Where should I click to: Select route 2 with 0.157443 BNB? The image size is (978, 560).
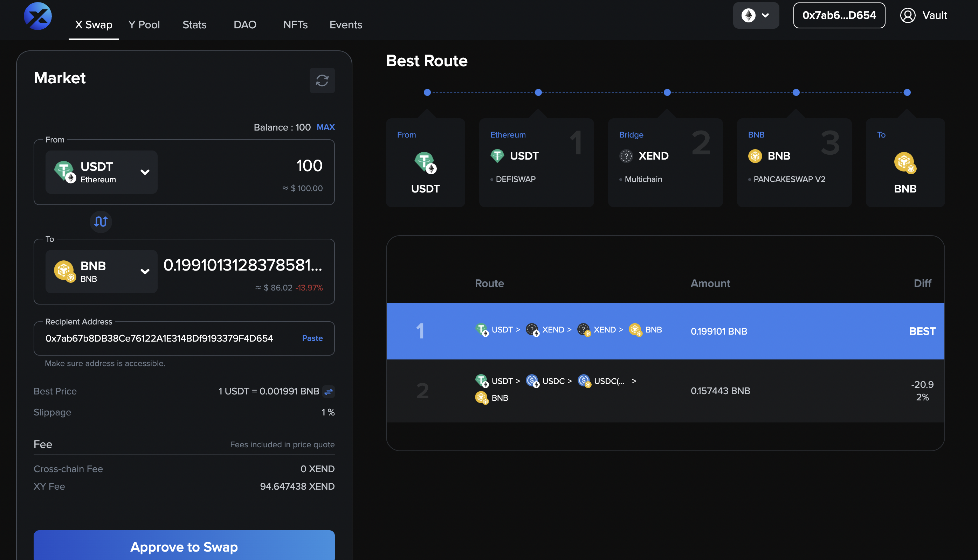click(x=665, y=391)
